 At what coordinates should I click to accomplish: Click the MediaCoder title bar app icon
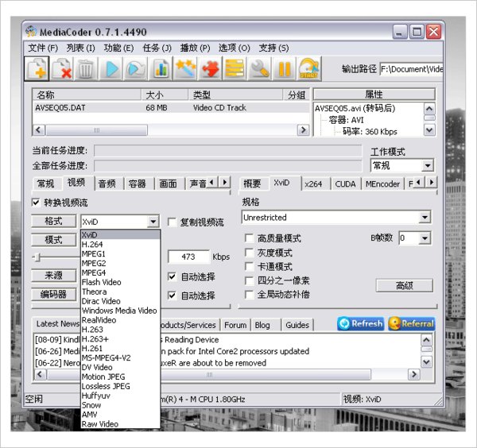coord(31,32)
